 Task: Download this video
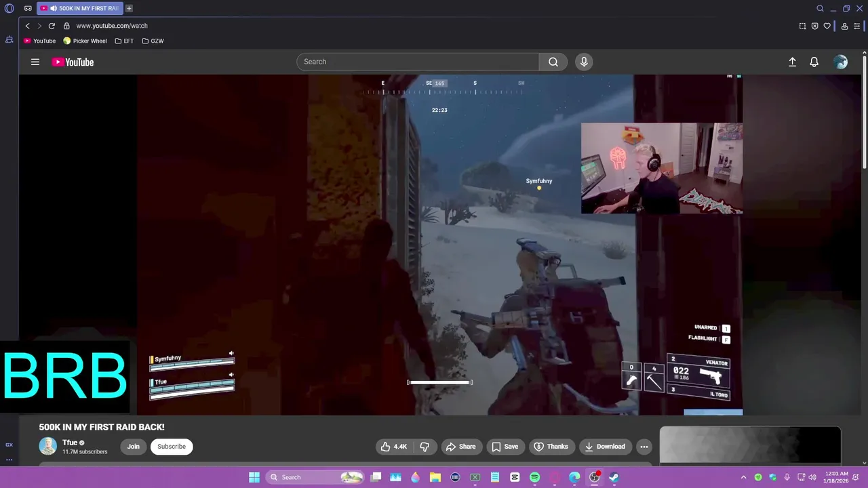606,447
